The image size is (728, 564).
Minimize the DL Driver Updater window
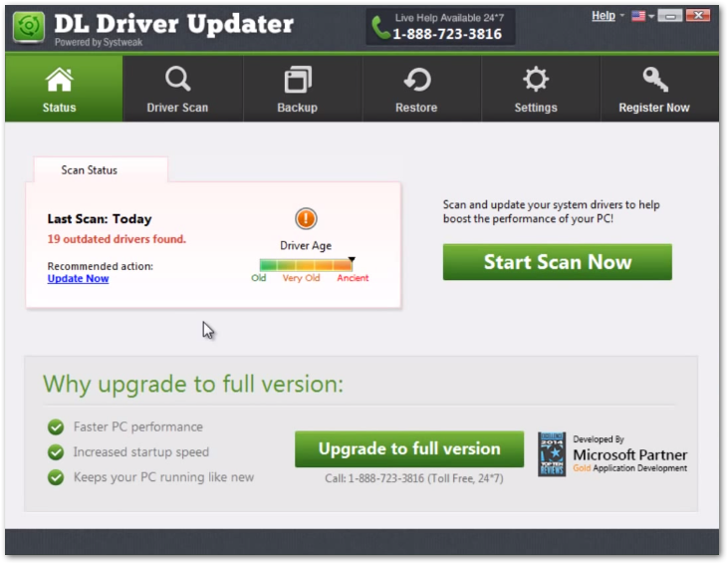point(670,16)
